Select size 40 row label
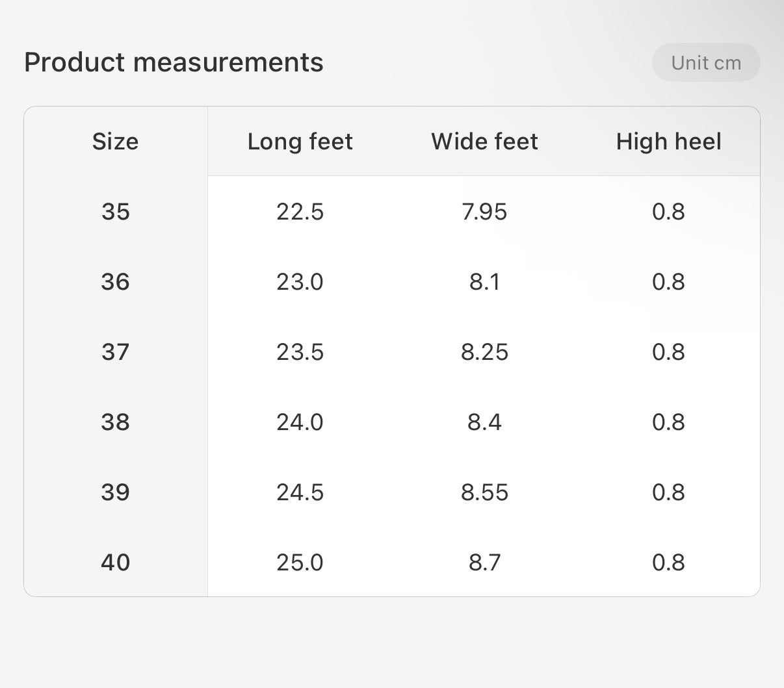 coord(116,563)
